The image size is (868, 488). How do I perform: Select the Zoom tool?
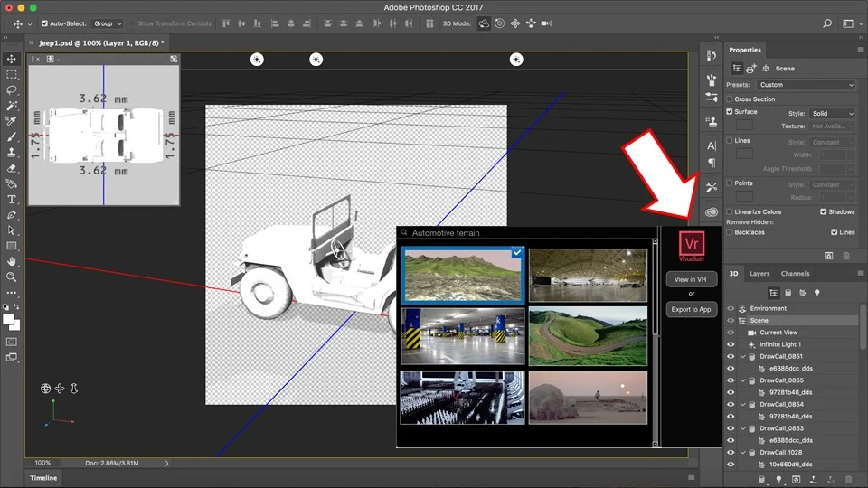[11, 277]
